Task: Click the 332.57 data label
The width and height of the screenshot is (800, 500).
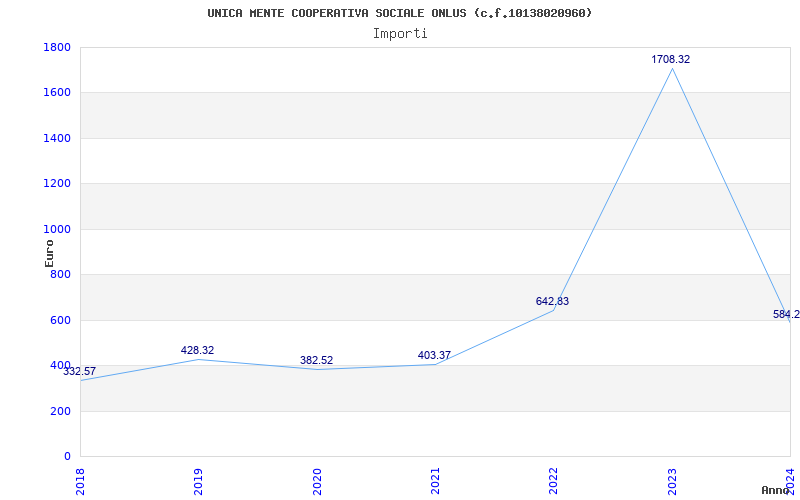Action: [80, 371]
